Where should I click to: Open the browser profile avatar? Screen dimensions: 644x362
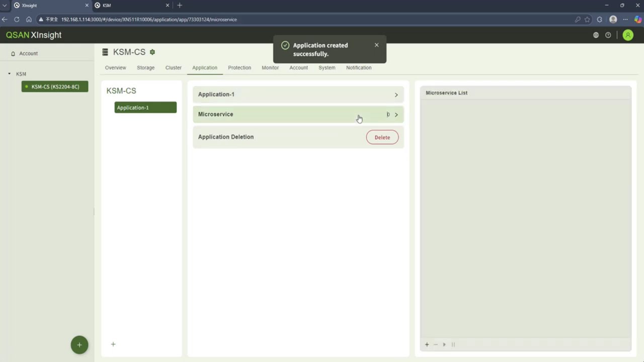tap(613, 20)
